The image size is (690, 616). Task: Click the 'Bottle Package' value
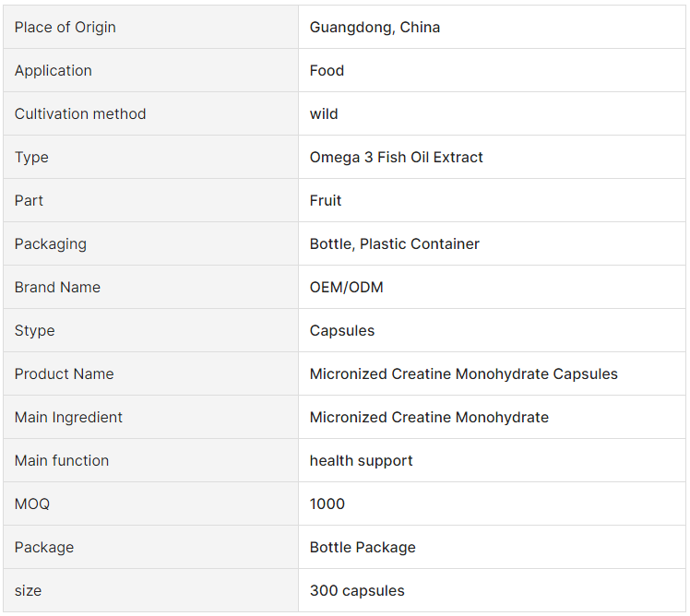(363, 547)
